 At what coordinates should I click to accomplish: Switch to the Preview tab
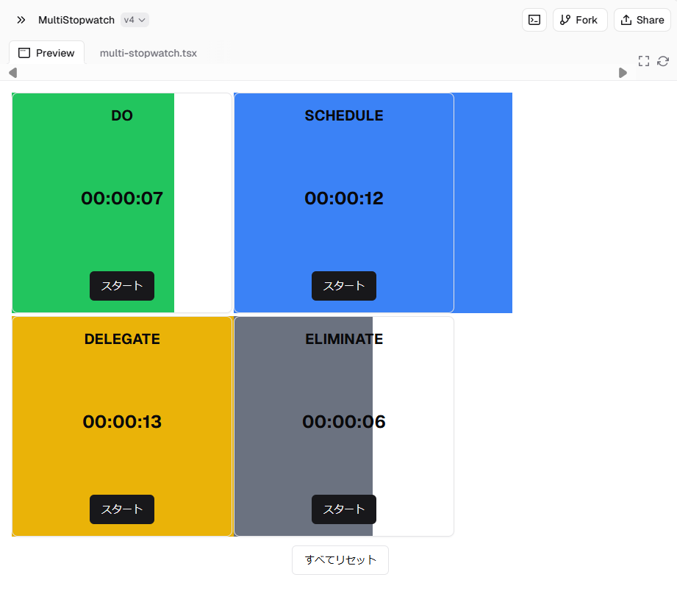point(46,53)
